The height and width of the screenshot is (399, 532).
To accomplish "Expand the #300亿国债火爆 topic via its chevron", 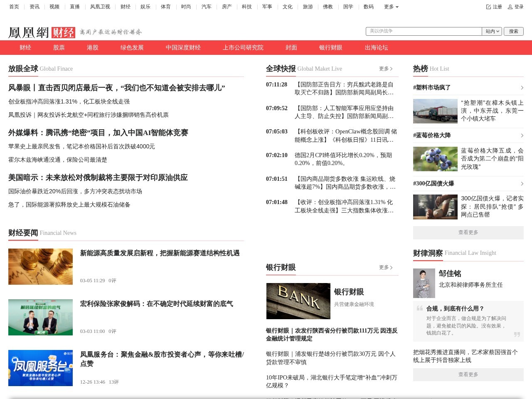I will tap(522, 184).
